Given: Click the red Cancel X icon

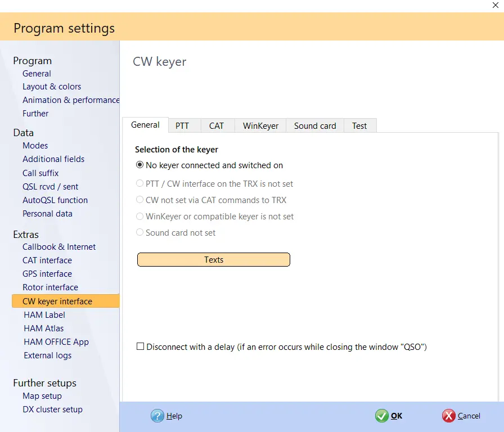Looking at the screenshot, I should (448, 416).
